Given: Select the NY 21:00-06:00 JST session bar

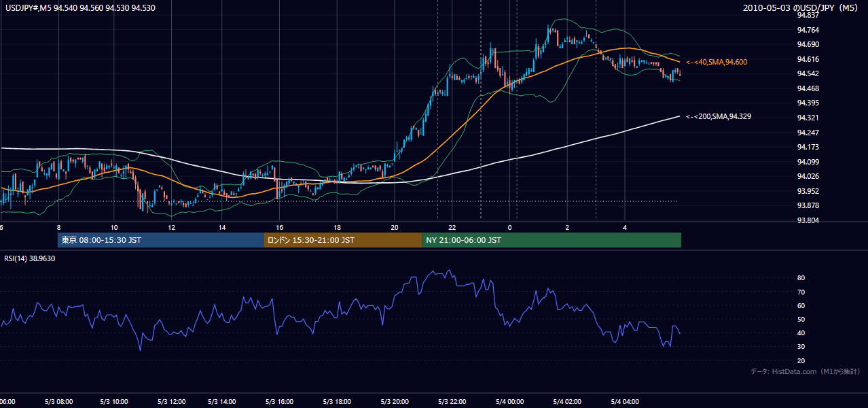Looking at the screenshot, I should click(551, 240).
